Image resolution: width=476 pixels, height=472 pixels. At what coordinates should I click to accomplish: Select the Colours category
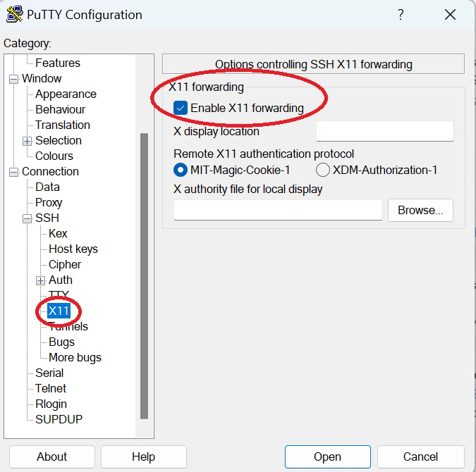coord(54,156)
